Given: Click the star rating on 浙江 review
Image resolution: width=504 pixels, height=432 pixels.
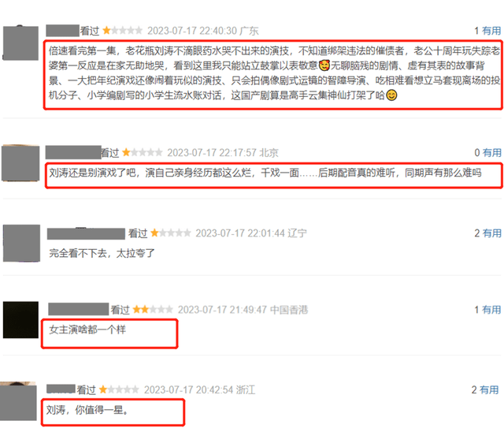Looking at the screenshot, I should tap(119, 389).
